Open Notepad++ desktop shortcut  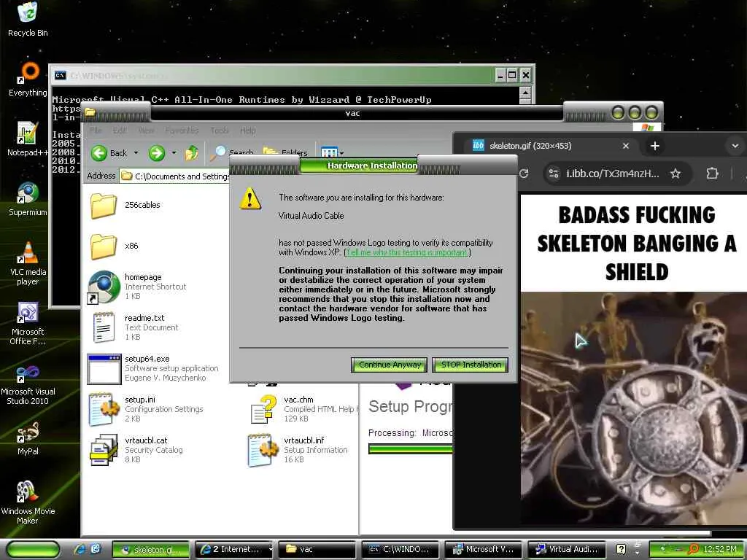point(28,139)
